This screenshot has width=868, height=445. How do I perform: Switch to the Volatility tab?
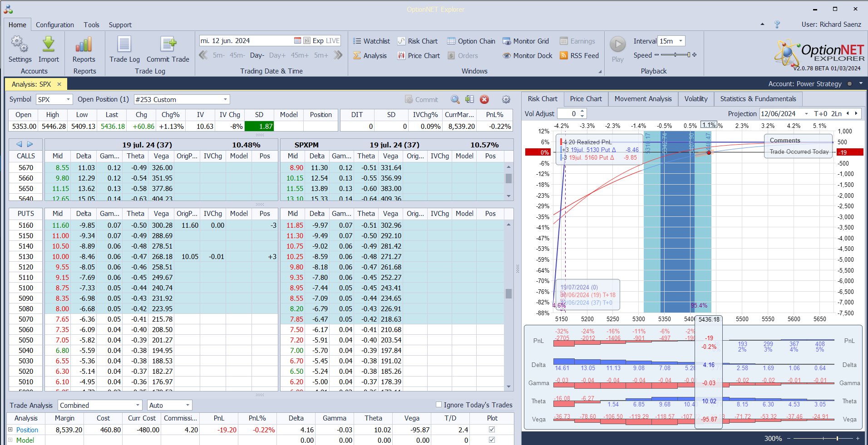click(696, 99)
